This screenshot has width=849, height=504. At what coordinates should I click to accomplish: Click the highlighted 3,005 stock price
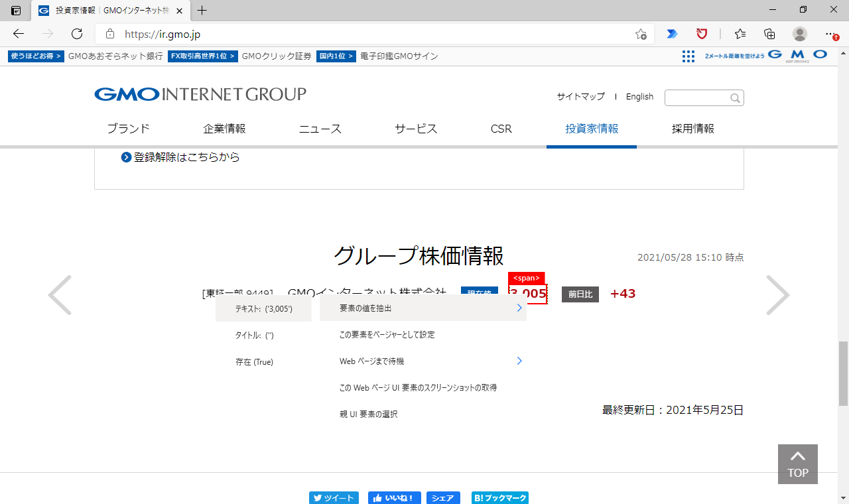(x=528, y=294)
